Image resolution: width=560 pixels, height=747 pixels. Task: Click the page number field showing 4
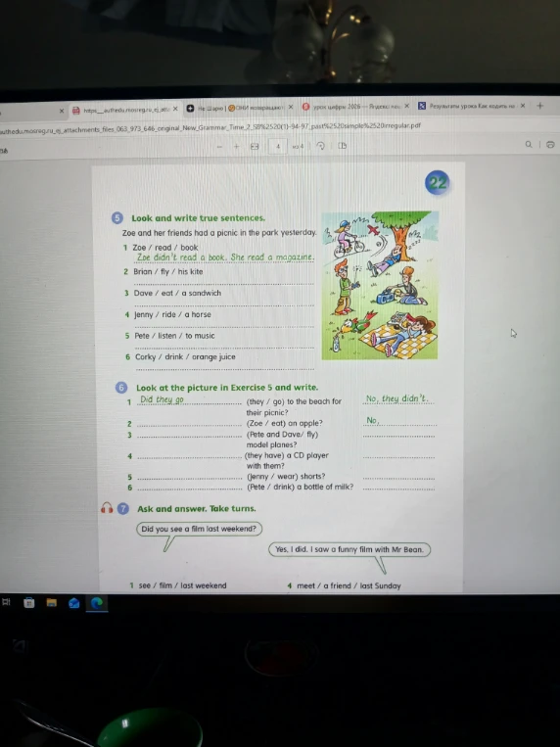coord(278,146)
